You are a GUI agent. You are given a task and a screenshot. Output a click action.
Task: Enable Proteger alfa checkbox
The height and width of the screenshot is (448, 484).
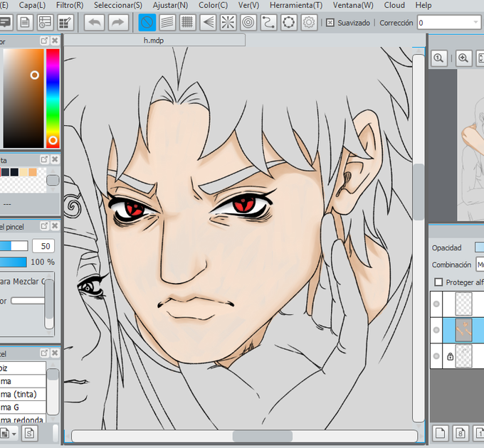pos(438,282)
